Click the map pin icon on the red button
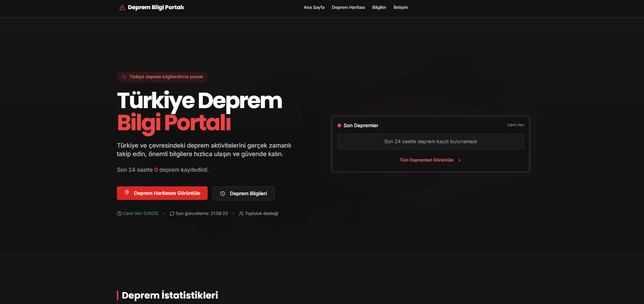644x304 pixels. pyautogui.click(x=127, y=192)
